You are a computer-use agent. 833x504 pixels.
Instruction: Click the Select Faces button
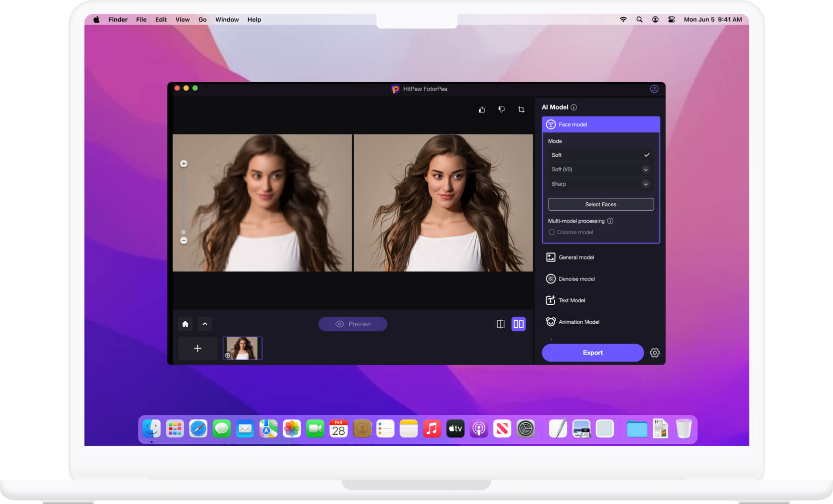click(x=600, y=204)
